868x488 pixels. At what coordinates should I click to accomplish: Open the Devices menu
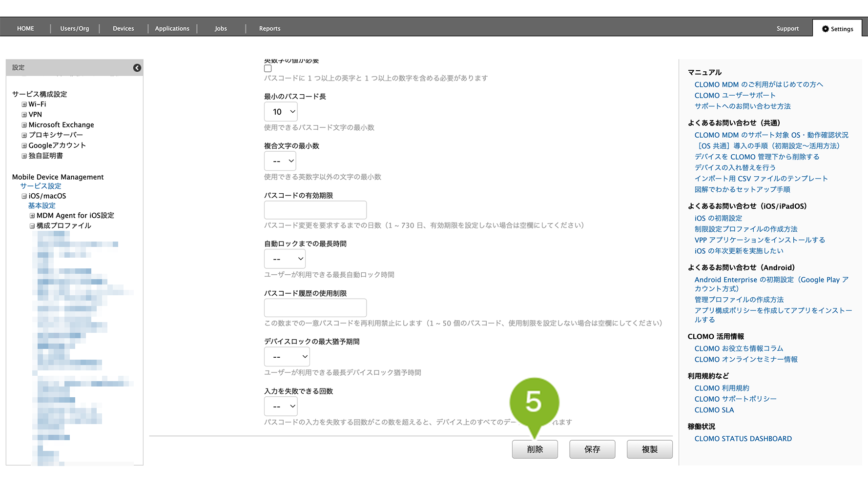123,29
